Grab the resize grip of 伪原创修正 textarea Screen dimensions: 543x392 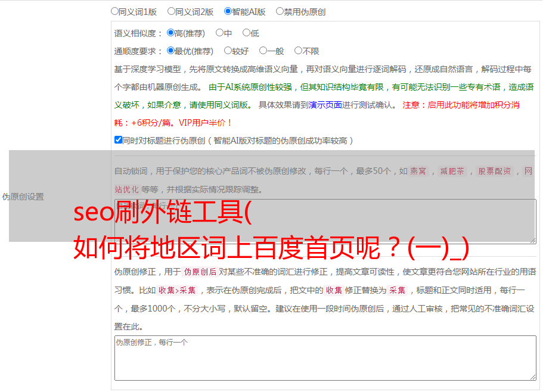click(x=533, y=377)
